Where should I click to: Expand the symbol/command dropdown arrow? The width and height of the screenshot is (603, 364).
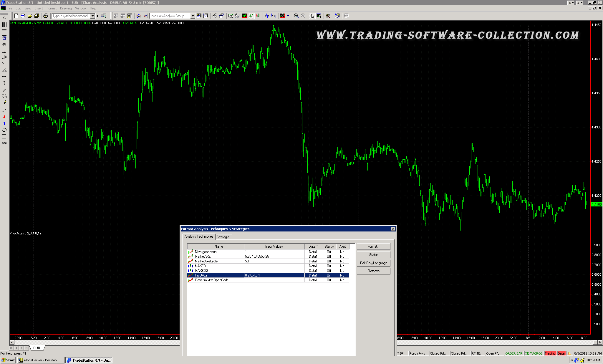[92, 16]
